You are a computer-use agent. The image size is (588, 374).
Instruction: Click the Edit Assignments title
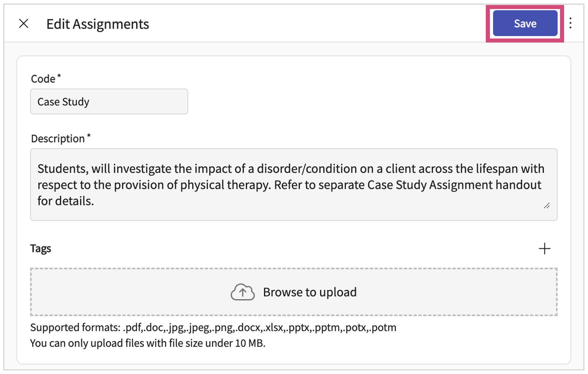(x=98, y=24)
